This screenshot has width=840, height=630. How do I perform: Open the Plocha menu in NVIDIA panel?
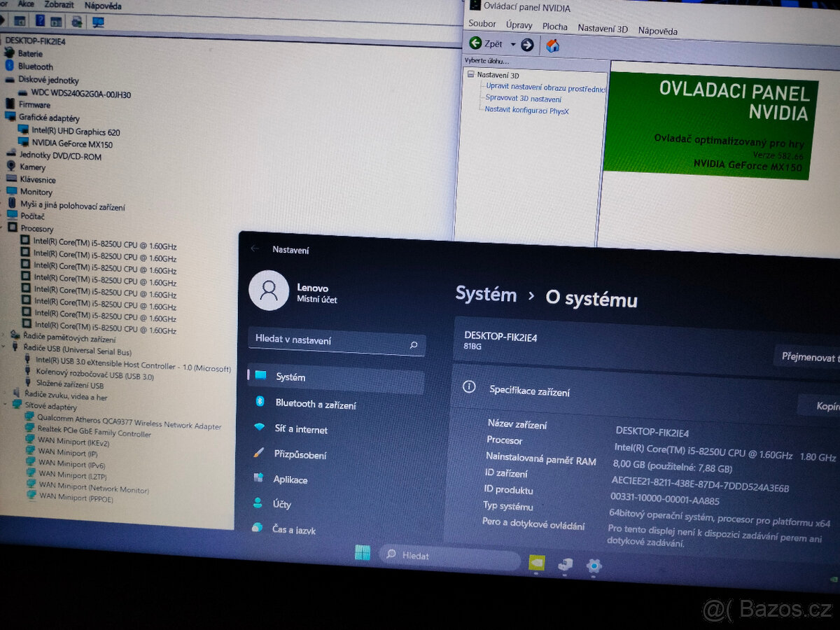555,27
